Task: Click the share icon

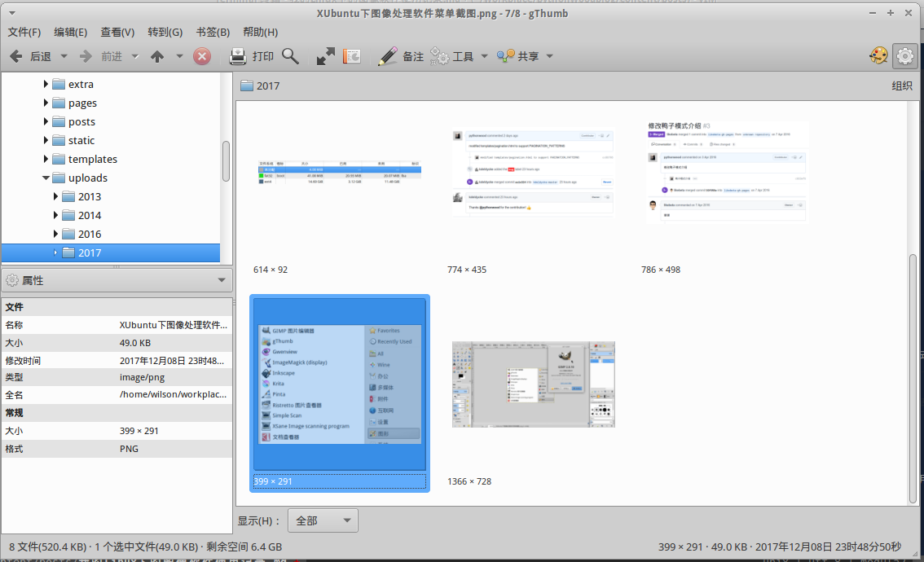Action: point(506,56)
